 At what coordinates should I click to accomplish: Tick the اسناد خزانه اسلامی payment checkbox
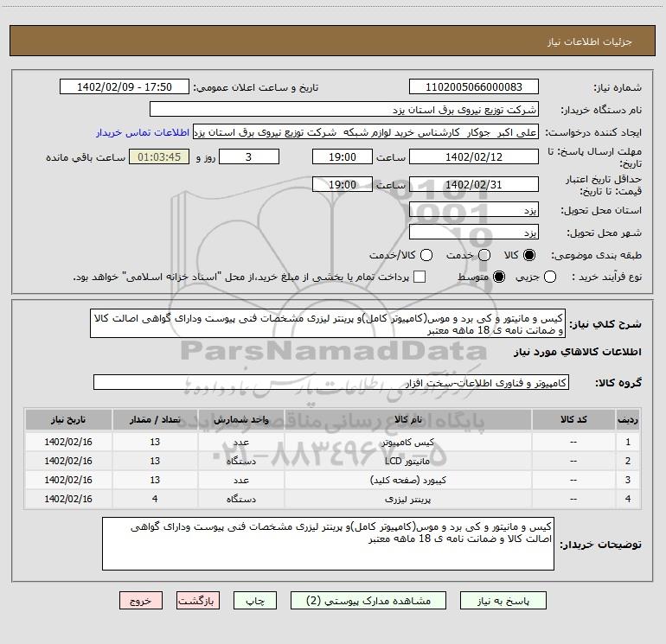pos(419,277)
